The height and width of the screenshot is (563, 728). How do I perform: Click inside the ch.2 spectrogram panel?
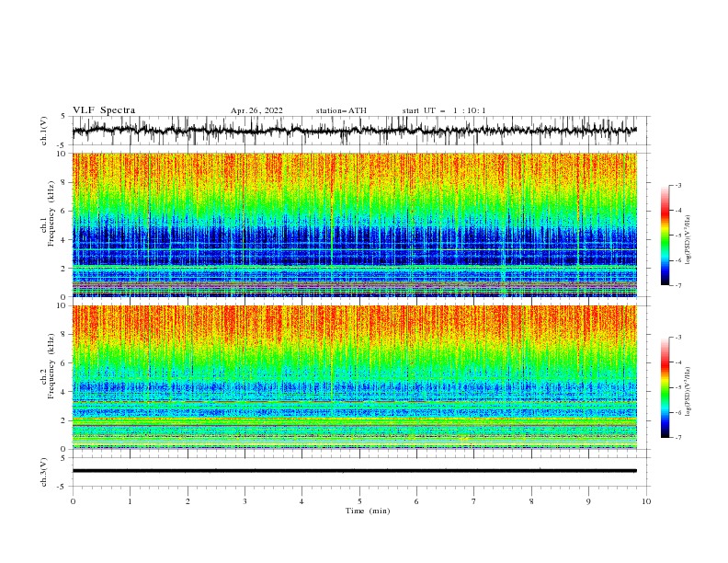(354, 377)
